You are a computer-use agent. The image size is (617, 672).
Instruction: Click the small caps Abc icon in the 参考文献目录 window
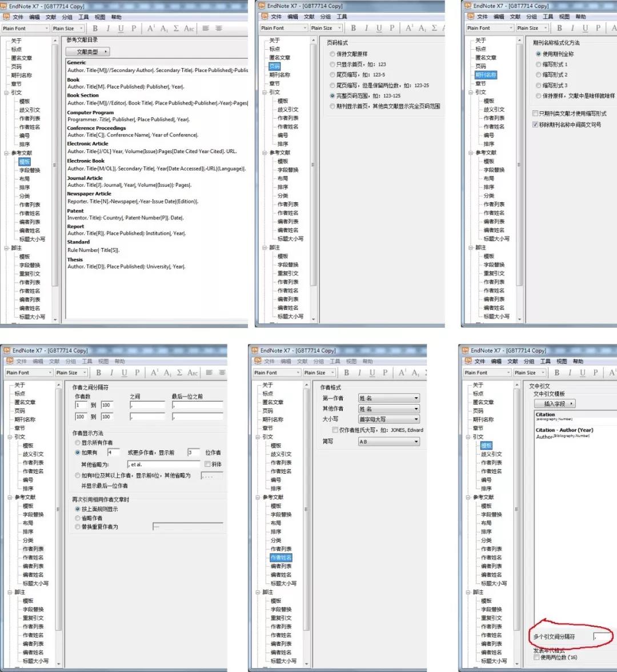[189, 29]
